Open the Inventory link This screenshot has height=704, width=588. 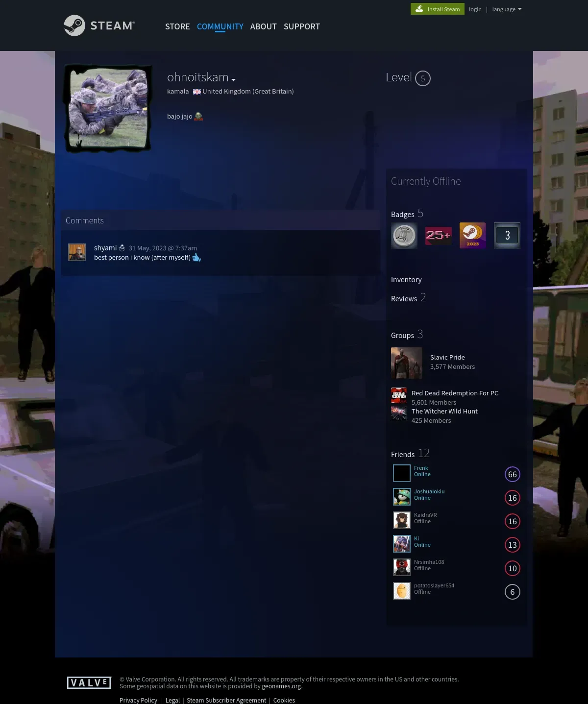(x=406, y=280)
